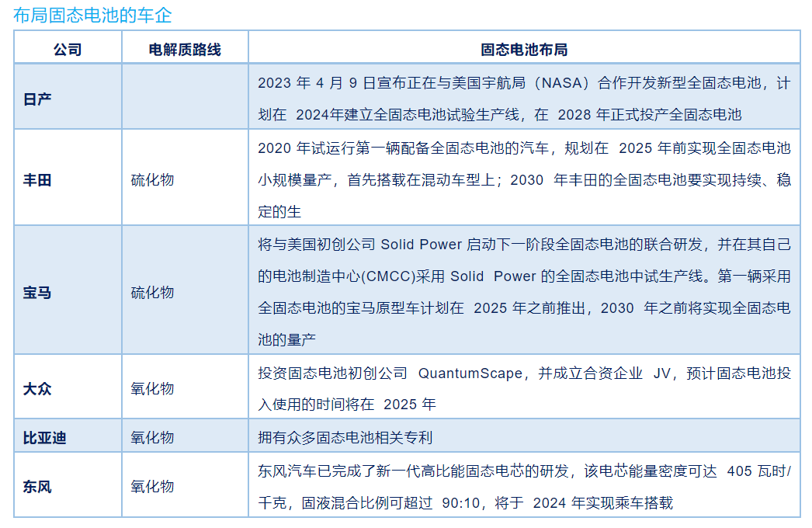Click 氧化物 in the 东风 row
812x528 pixels.
click(x=152, y=487)
